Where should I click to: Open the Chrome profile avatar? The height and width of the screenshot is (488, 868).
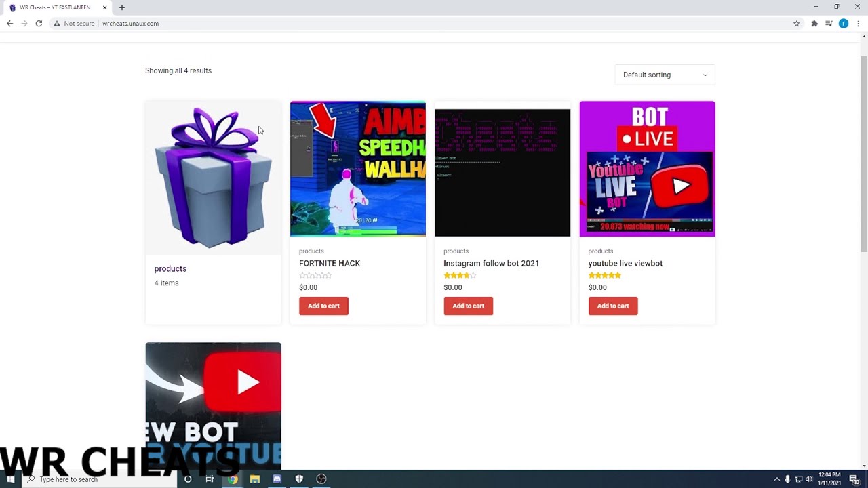(x=844, y=23)
